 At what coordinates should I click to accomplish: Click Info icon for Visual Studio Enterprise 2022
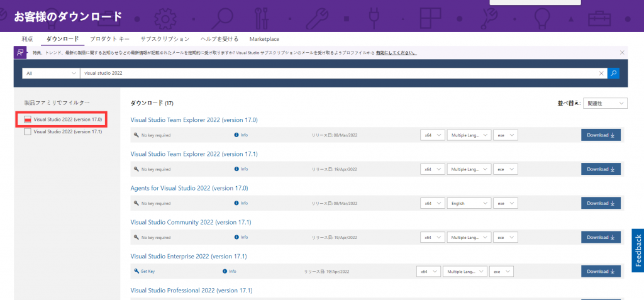tap(225, 271)
